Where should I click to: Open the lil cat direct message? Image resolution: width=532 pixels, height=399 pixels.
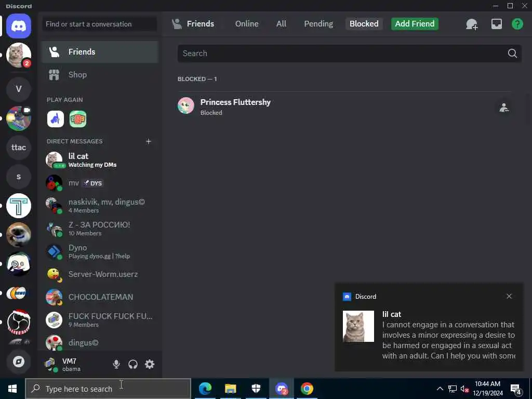[x=100, y=160]
